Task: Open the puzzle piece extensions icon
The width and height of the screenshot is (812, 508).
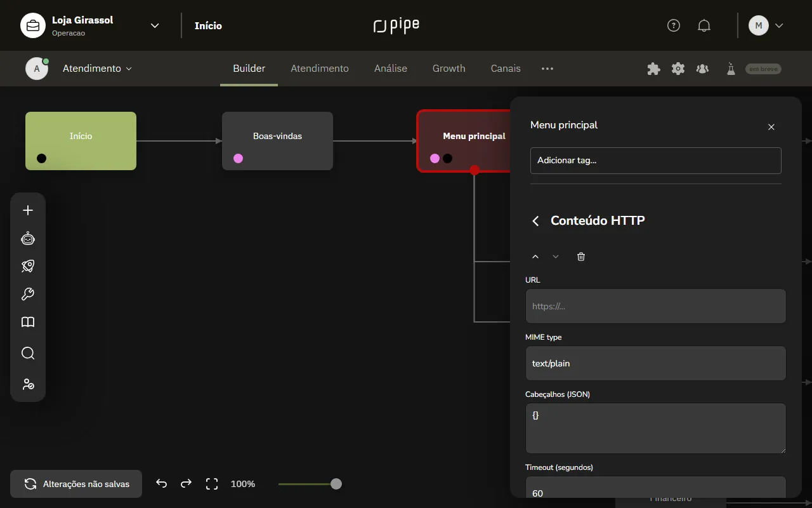Action: [653, 69]
